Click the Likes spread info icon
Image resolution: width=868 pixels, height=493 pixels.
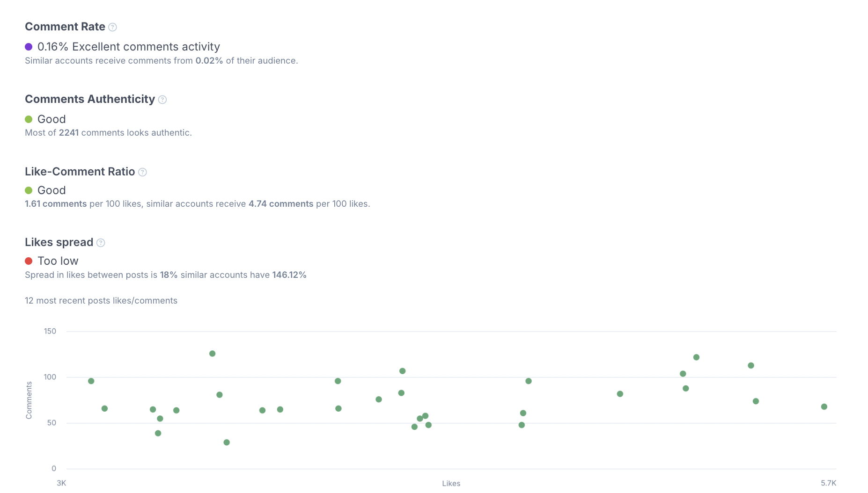(101, 243)
